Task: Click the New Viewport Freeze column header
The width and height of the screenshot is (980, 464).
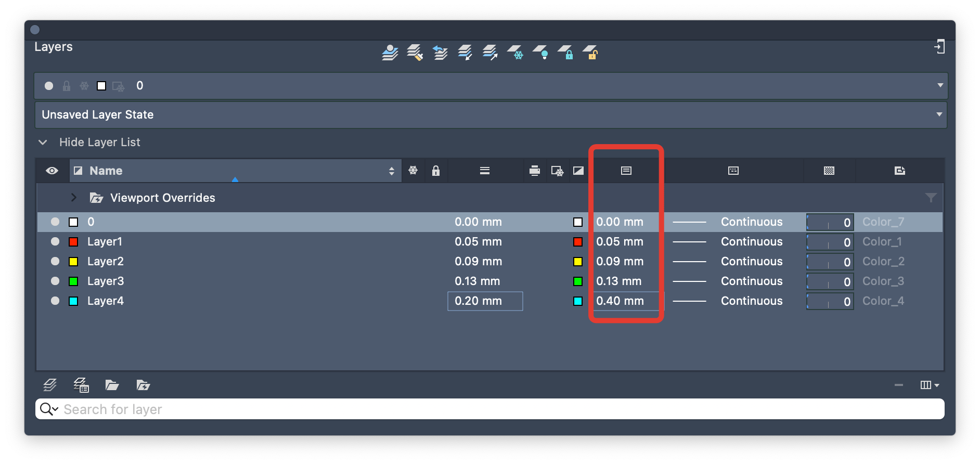Action: tap(557, 171)
